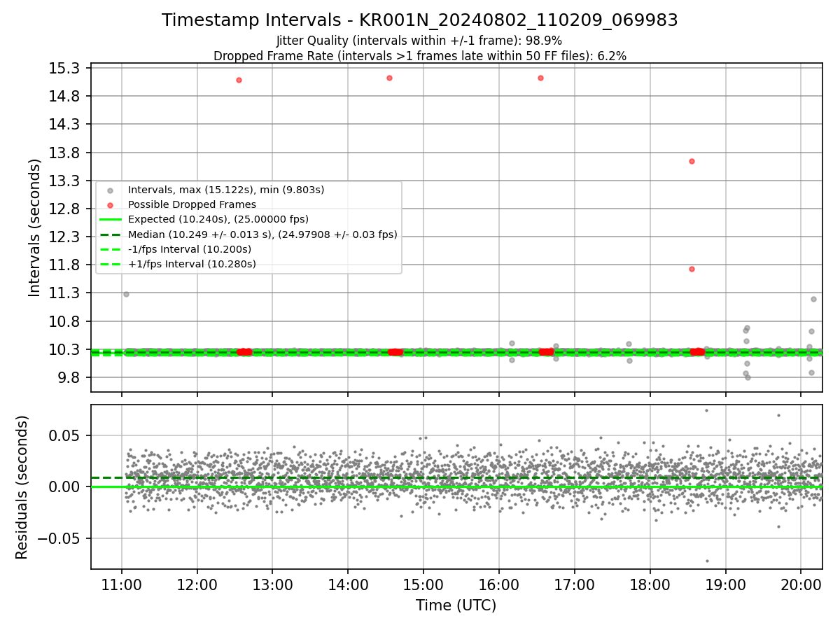Image resolution: width=840 pixels, height=630 pixels.
Task: Click the 17:00 x-axis tick label
Action: (575, 584)
